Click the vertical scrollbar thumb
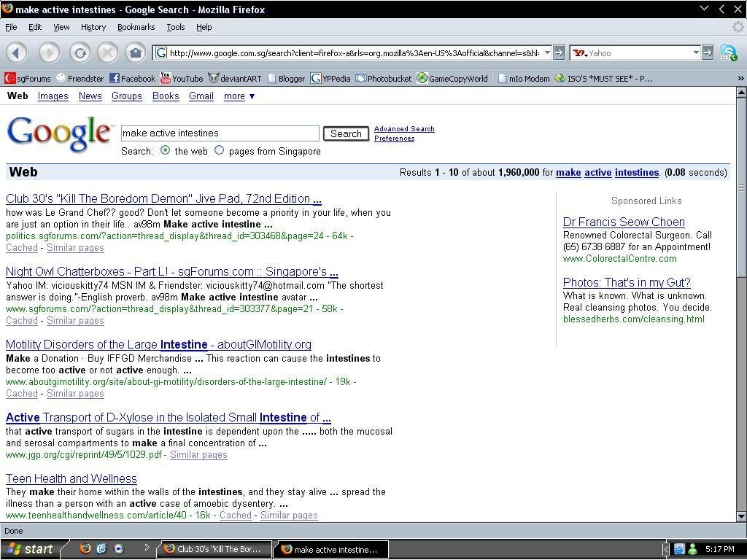 (x=741, y=187)
